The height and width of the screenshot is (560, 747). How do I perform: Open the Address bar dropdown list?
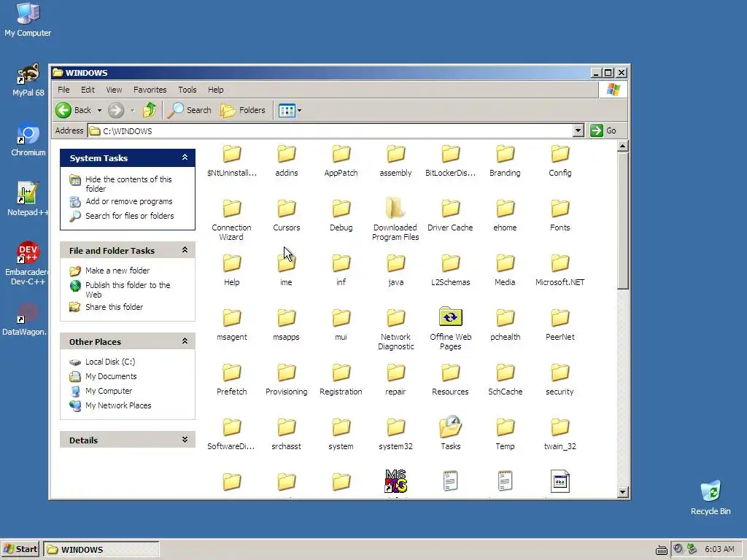(x=578, y=131)
